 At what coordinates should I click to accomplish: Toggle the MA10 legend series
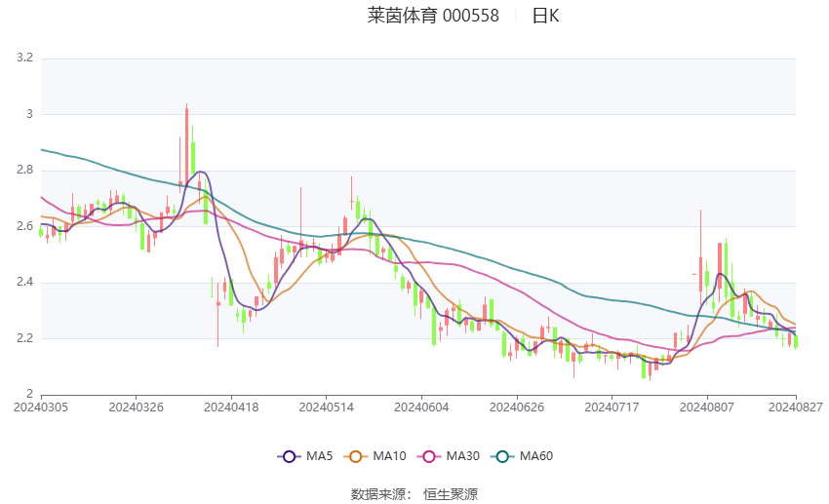[x=375, y=456]
